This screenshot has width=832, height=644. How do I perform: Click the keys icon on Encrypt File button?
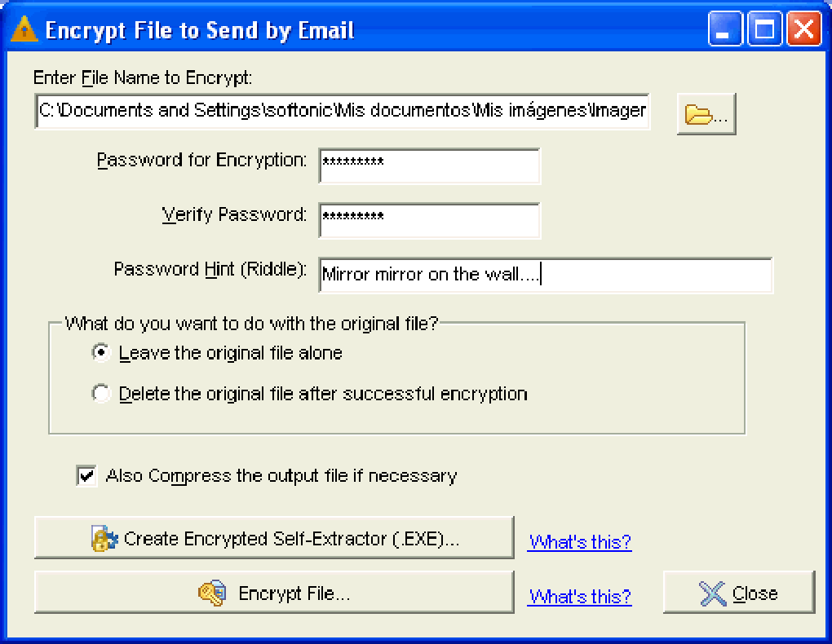(212, 593)
